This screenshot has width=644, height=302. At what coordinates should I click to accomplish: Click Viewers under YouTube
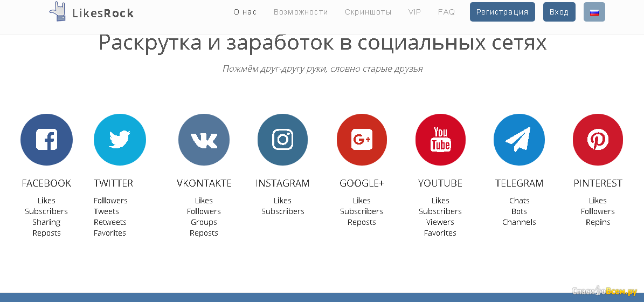[440, 222]
